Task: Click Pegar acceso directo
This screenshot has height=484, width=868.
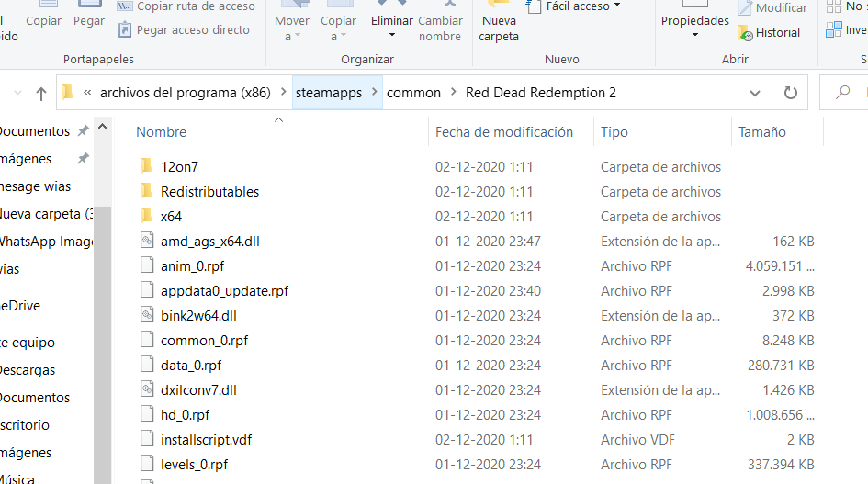Action: [185, 30]
